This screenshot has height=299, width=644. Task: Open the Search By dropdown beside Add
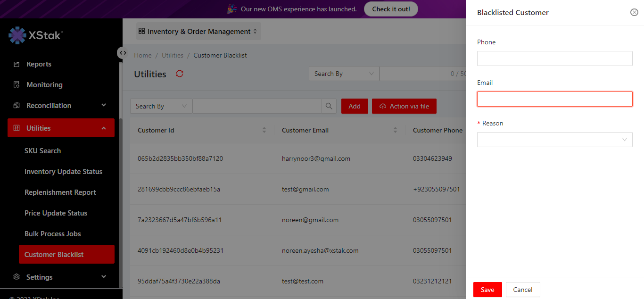(161, 106)
